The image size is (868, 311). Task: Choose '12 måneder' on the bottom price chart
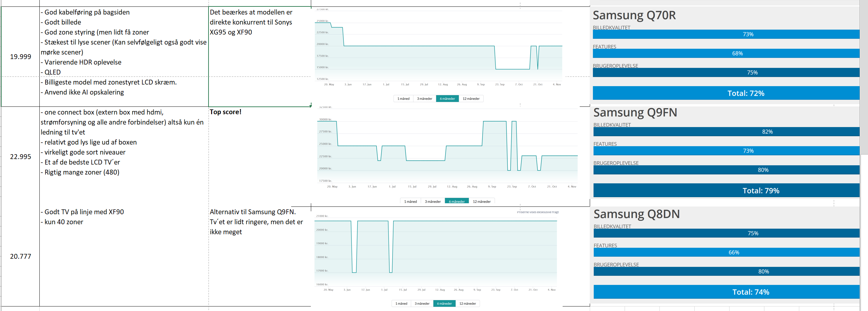point(467,304)
